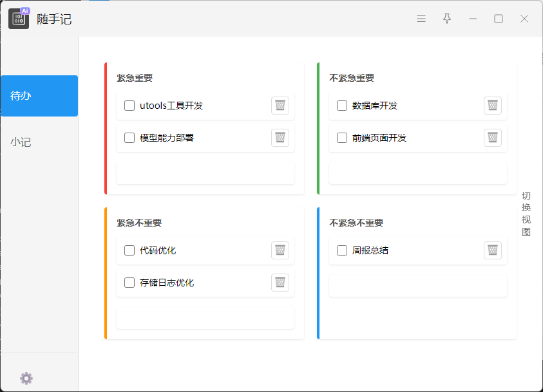Select the 模型能力部署 task text
The width and height of the screenshot is (543, 392).
[x=167, y=138]
